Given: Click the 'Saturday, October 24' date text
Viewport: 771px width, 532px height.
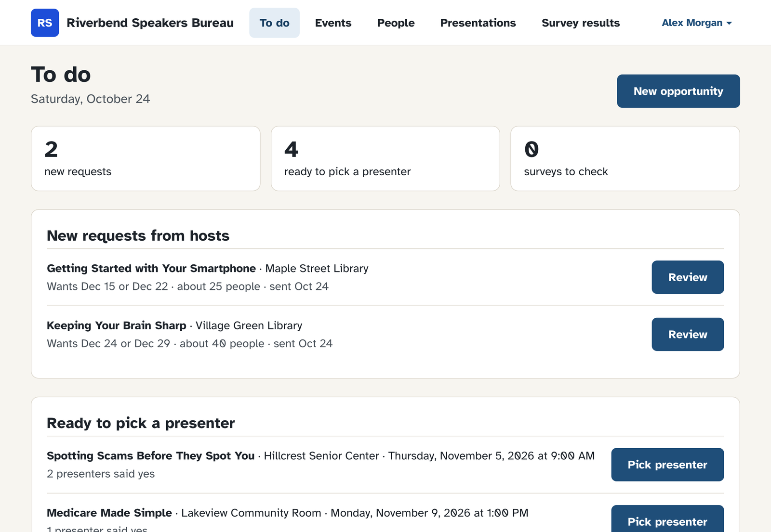Looking at the screenshot, I should tap(91, 99).
